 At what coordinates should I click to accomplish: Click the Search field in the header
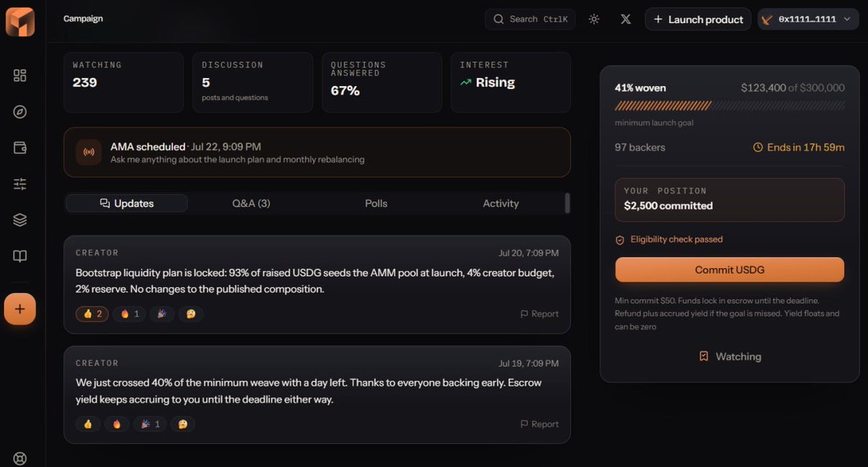[530, 20]
